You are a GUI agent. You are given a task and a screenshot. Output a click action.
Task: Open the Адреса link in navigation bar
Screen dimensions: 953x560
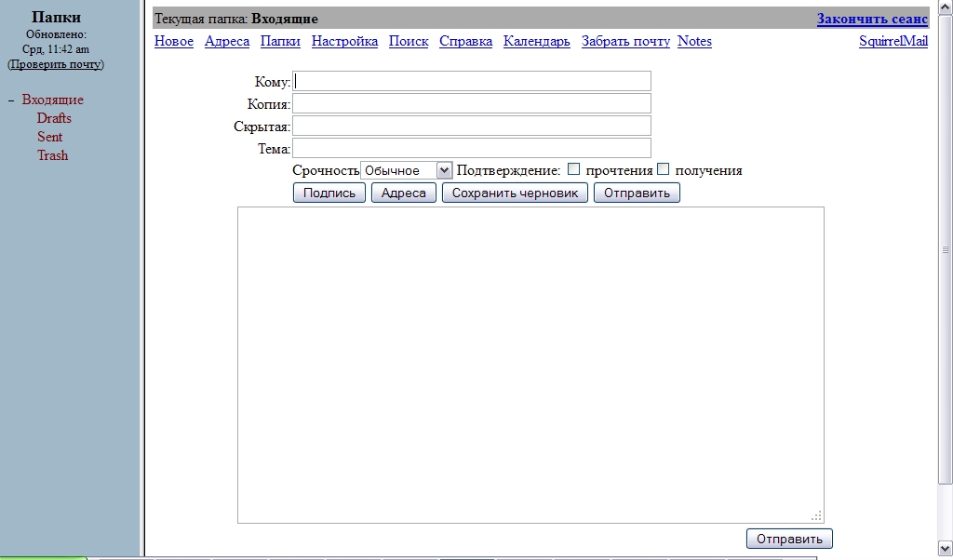(227, 41)
